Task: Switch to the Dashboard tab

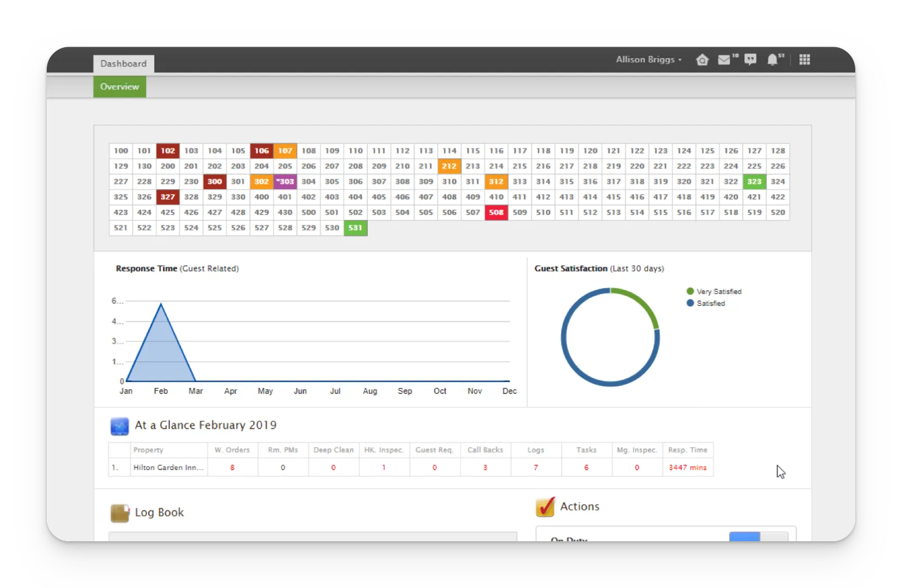Action: click(123, 64)
